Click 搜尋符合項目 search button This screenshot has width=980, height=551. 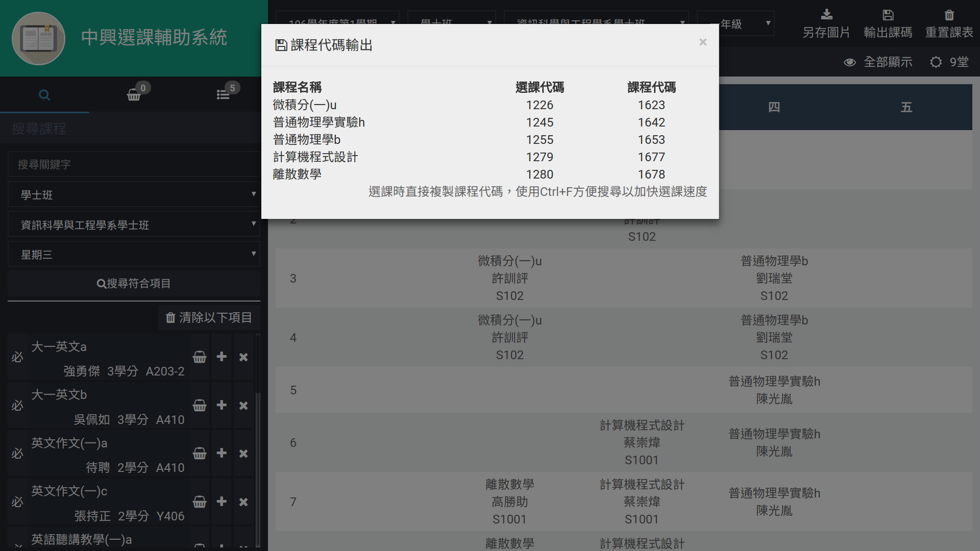coord(134,284)
